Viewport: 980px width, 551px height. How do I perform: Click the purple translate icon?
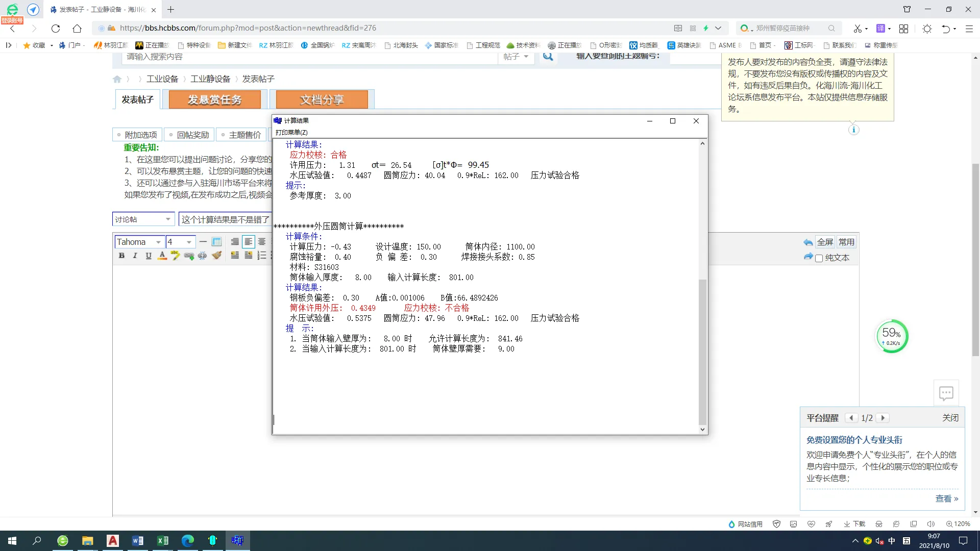[x=880, y=28]
